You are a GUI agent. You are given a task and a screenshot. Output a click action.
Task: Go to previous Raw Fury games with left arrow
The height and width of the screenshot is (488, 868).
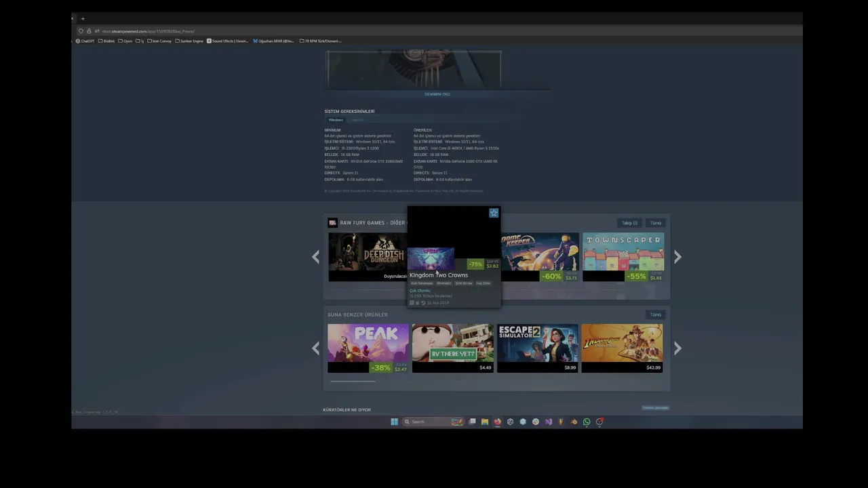pos(315,257)
